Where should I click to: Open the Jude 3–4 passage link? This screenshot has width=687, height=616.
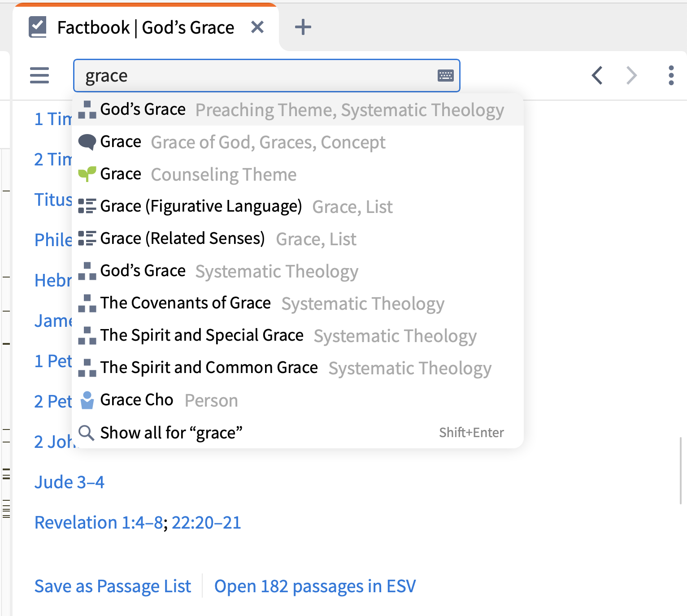pyautogui.click(x=70, y=482)
